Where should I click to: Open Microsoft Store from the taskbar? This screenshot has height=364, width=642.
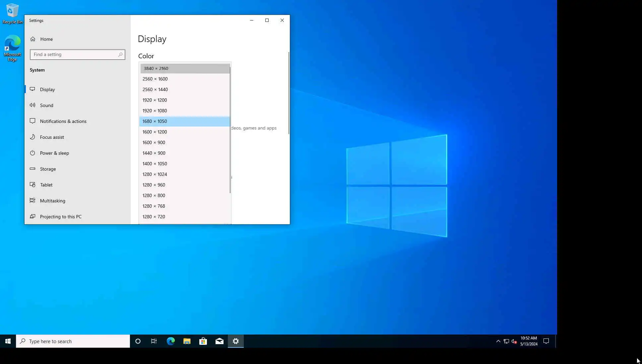(x=203, y=341)
